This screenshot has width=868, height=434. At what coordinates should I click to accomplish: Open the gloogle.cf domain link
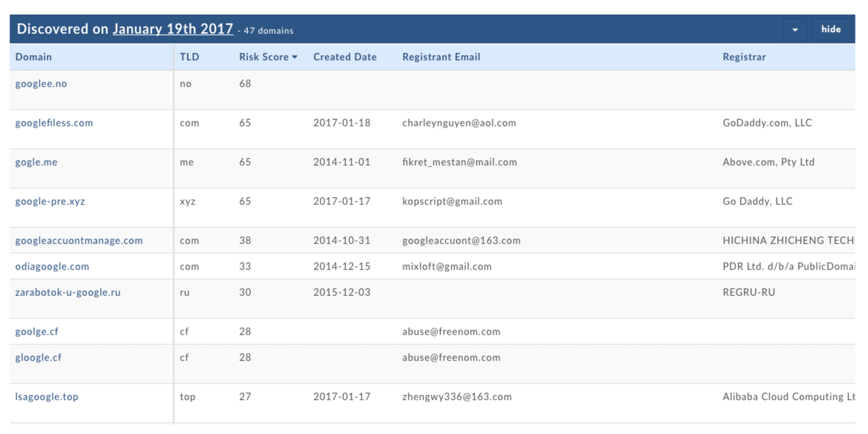click(x=38, y=358)
